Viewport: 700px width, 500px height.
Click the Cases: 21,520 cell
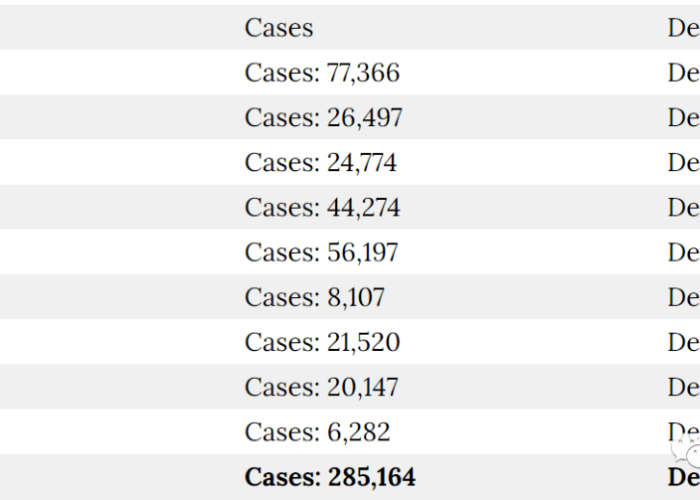322,343
